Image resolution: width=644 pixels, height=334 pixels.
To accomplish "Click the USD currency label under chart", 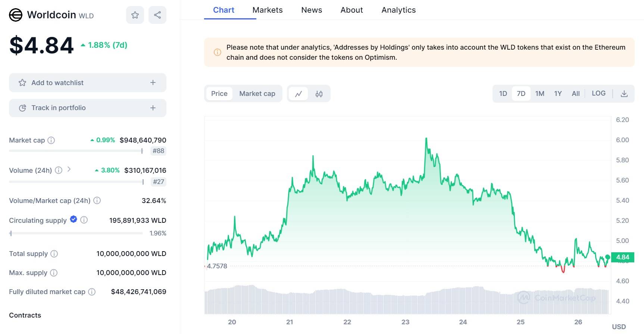I will click(x=619, y=327).
